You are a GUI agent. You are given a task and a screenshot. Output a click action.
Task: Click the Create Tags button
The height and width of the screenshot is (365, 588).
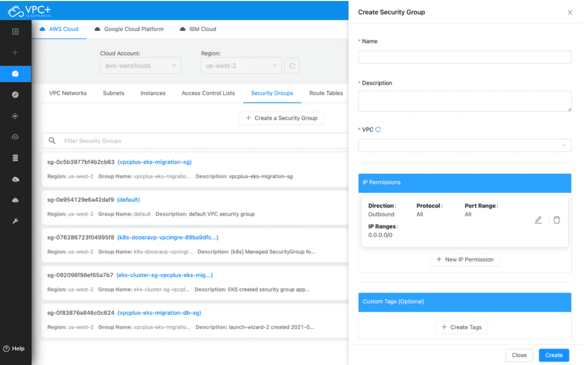(462, 327)
